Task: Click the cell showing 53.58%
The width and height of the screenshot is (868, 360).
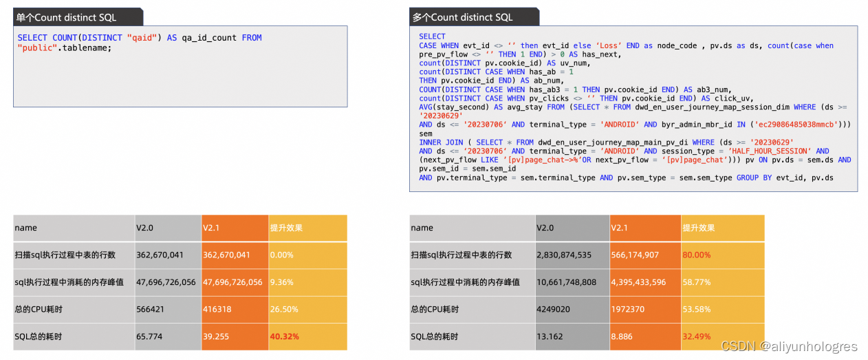Action: point(722,310)
